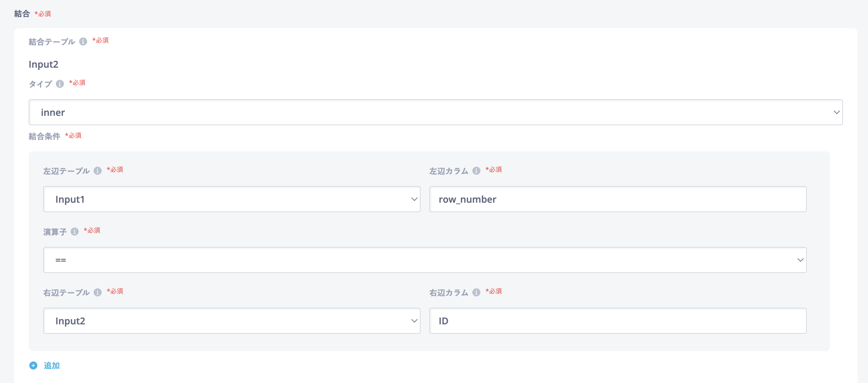868x383 pixels.
Task: Expand the 左辺テーブル dropdown showing Input1
Action: (x=231, y=199)
